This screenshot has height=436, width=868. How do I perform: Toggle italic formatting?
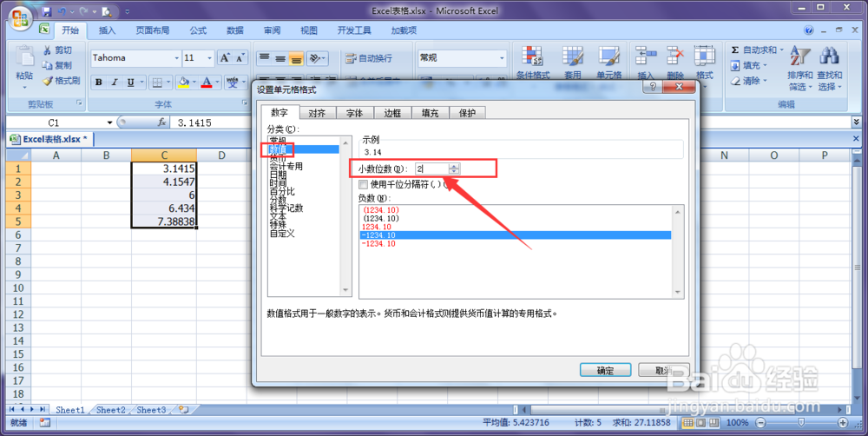point(114,83)
